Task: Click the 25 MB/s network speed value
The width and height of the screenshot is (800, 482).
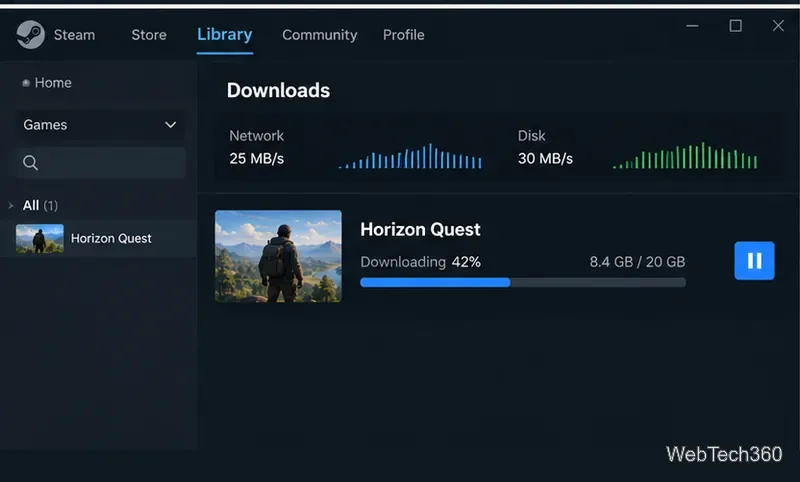Action: (x=257, y=159)
